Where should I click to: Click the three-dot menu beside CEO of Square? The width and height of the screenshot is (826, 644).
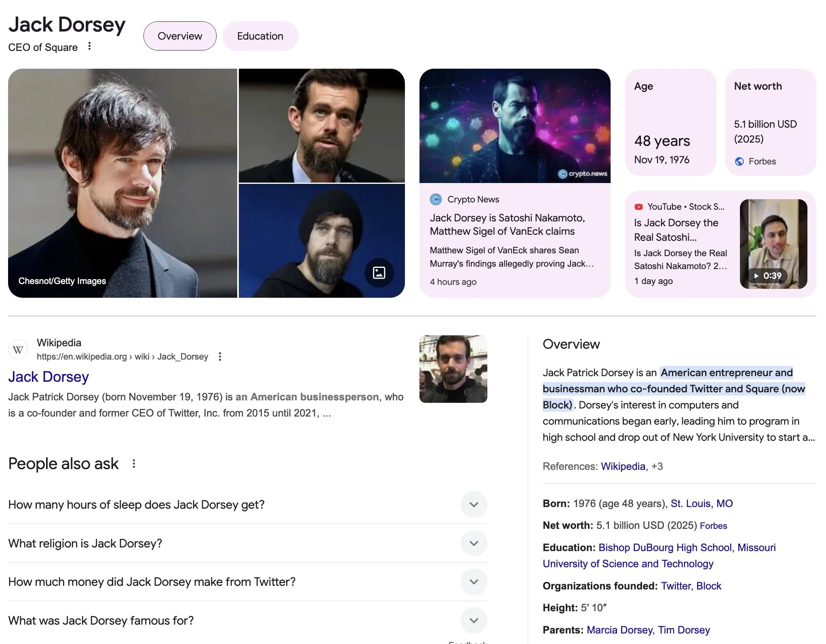coord(89,46)
